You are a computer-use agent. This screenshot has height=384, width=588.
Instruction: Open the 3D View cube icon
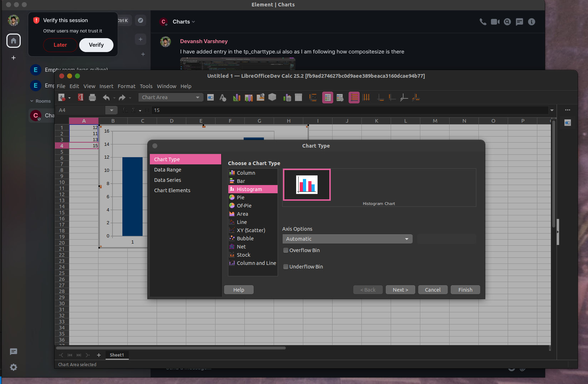click(272, 97)
